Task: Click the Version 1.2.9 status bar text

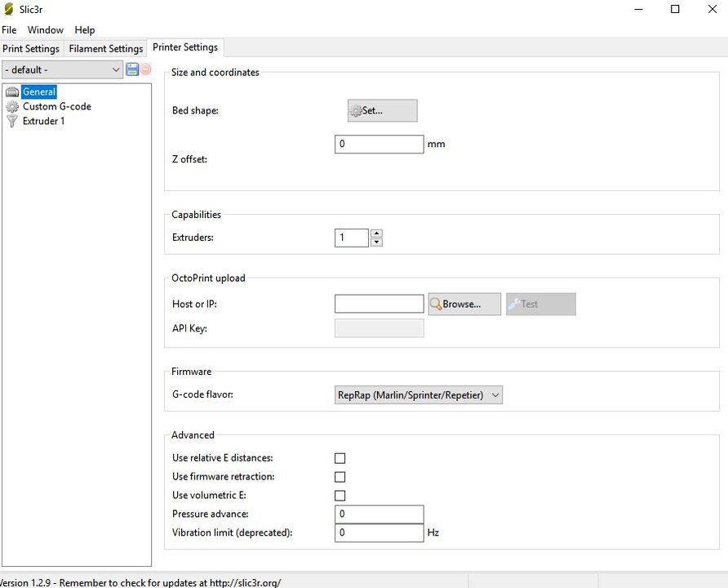Action: 140,582
